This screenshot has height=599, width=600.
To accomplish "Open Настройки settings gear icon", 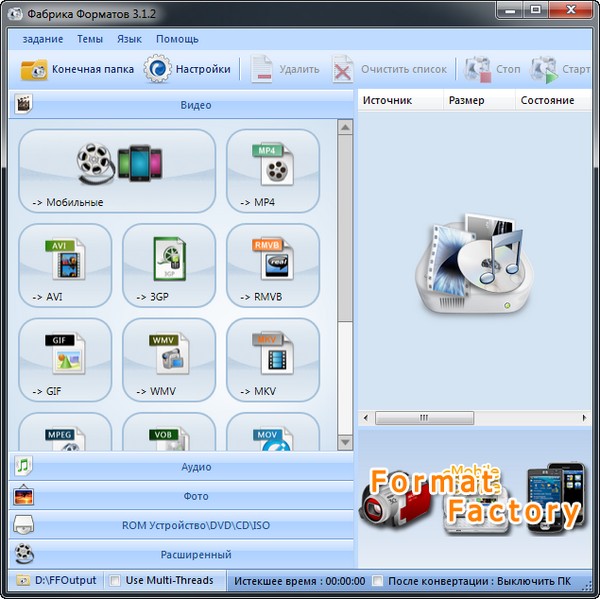I will point(157,69).
